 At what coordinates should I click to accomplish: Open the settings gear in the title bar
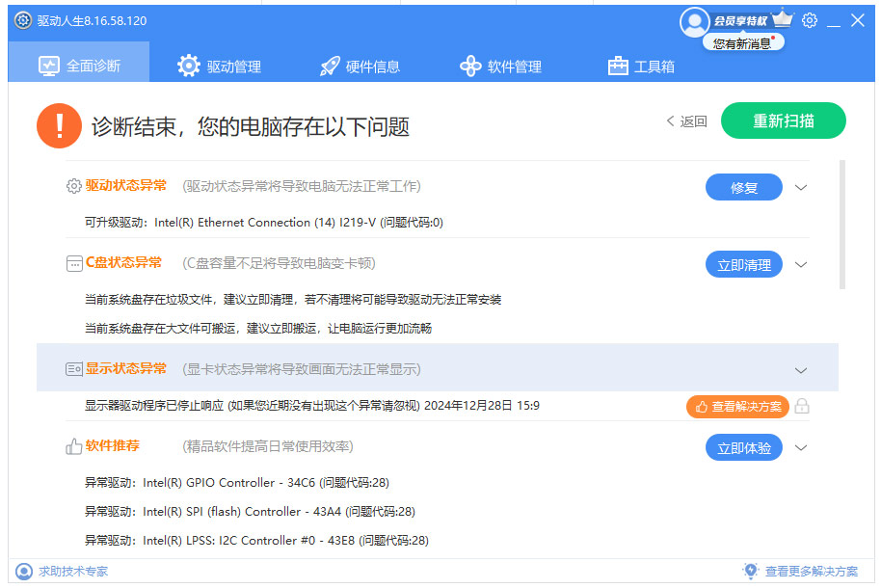pos(810,19)
